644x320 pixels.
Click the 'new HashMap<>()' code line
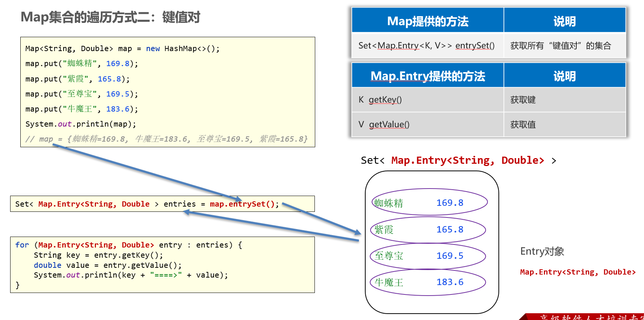[123, 48]
